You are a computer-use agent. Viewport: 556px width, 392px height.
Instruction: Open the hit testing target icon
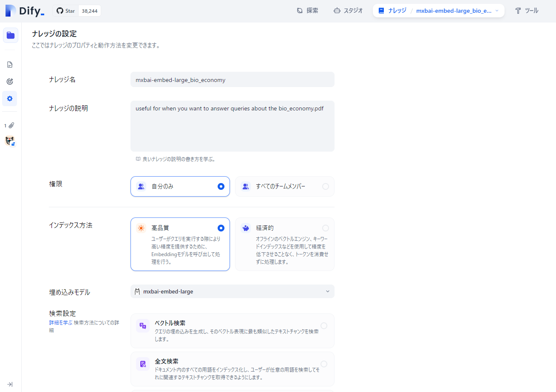point(10,82)
